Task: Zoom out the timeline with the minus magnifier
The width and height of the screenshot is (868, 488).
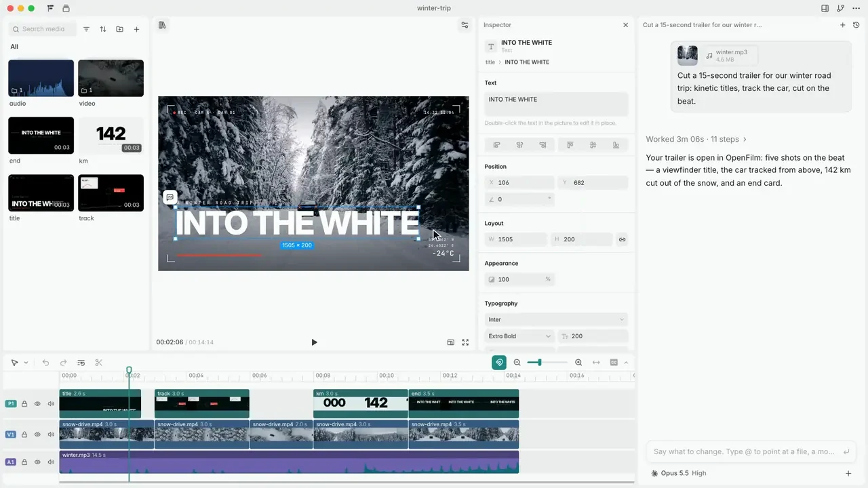Action: point(517,363)
